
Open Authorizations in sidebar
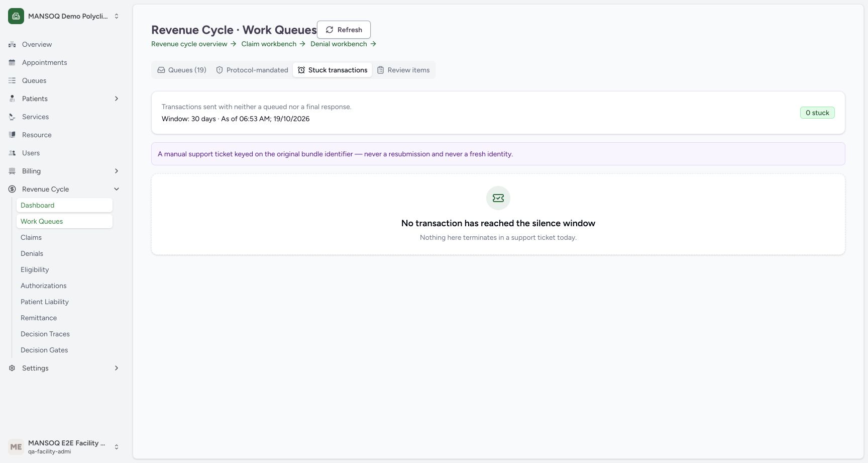(64, 286)
